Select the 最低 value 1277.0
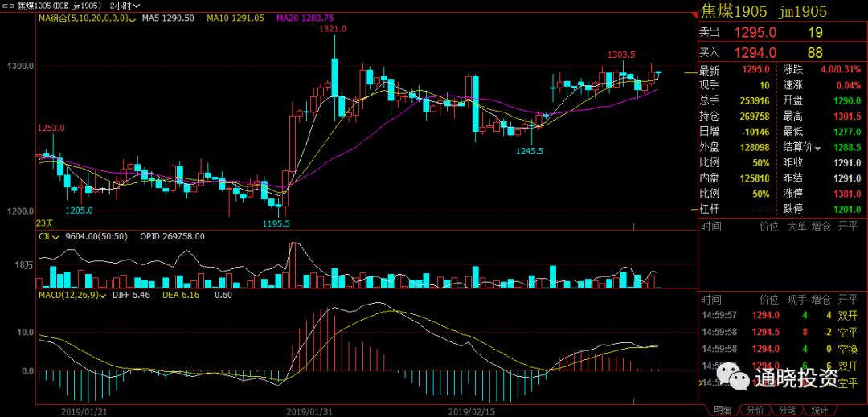This screenshot has height=417, width=868. click(847, 133)
